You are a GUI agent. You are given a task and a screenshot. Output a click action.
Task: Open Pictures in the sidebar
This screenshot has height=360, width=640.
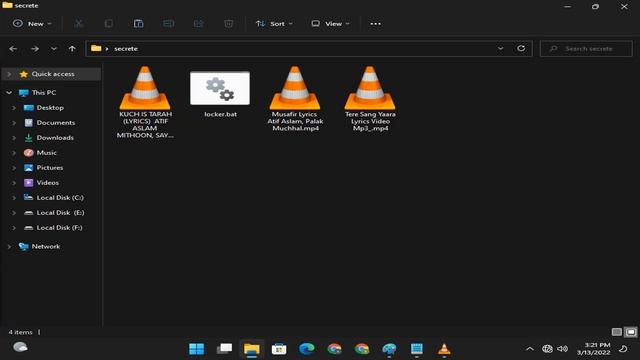tap(49, 168)
